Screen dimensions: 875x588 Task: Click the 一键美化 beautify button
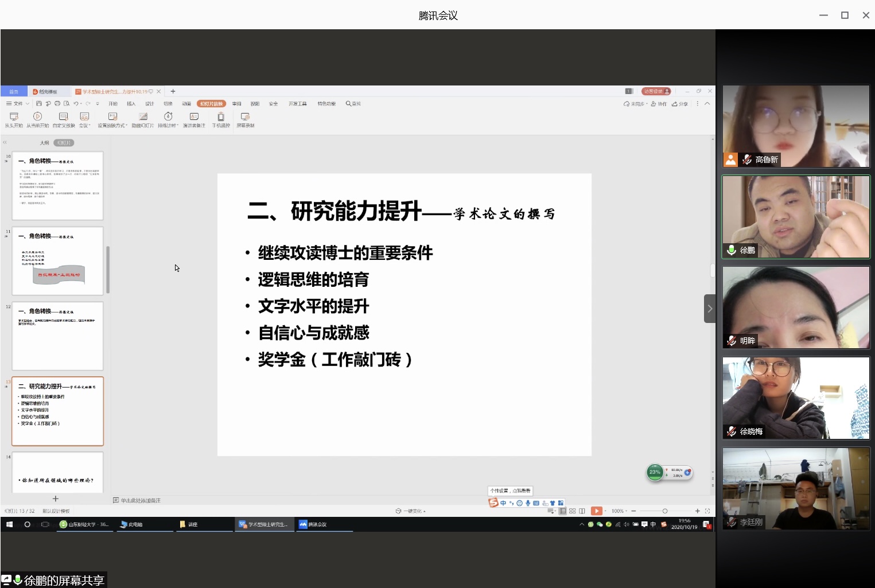411,511
